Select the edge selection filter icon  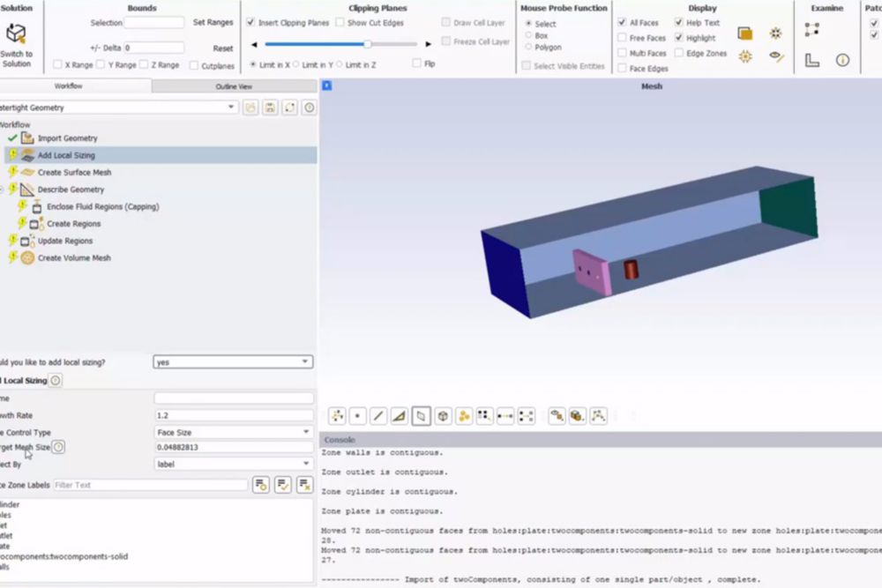[378, 416]
